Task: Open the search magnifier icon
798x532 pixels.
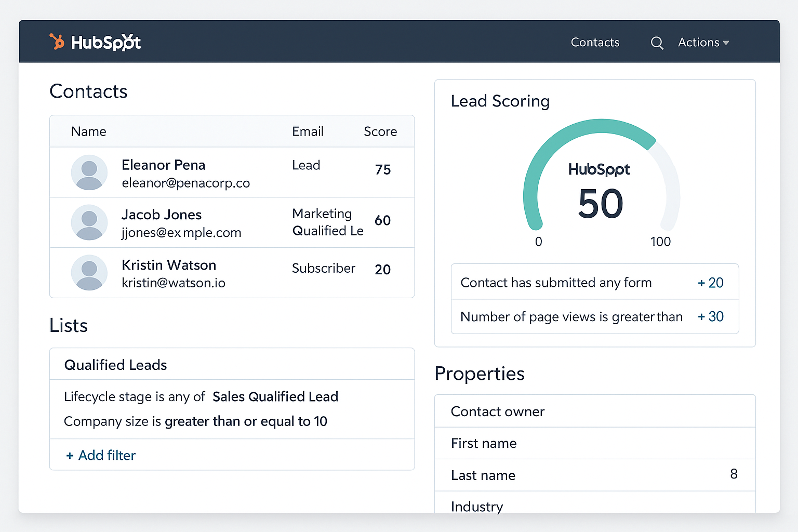Action: (x=657, y=43)
